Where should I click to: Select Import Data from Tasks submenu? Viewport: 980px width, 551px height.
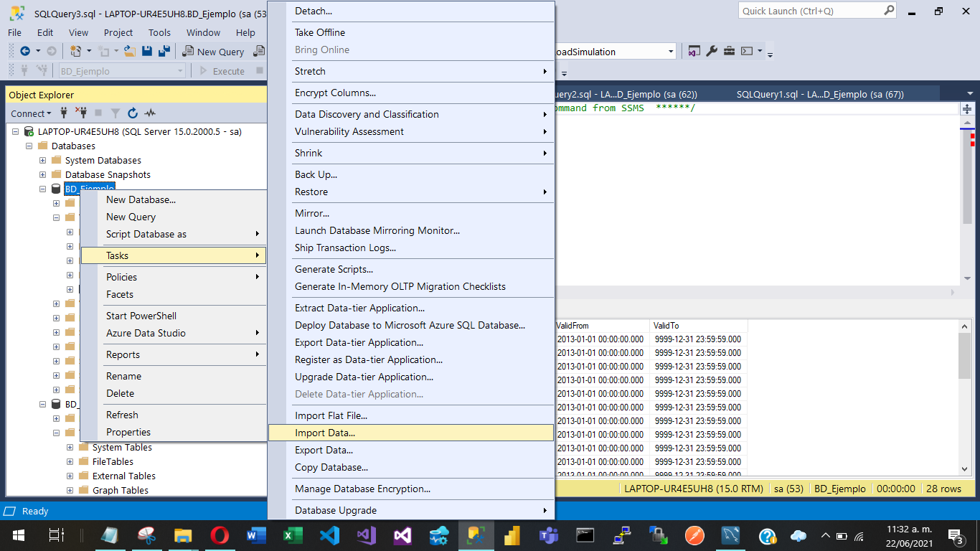click(325, 433)
